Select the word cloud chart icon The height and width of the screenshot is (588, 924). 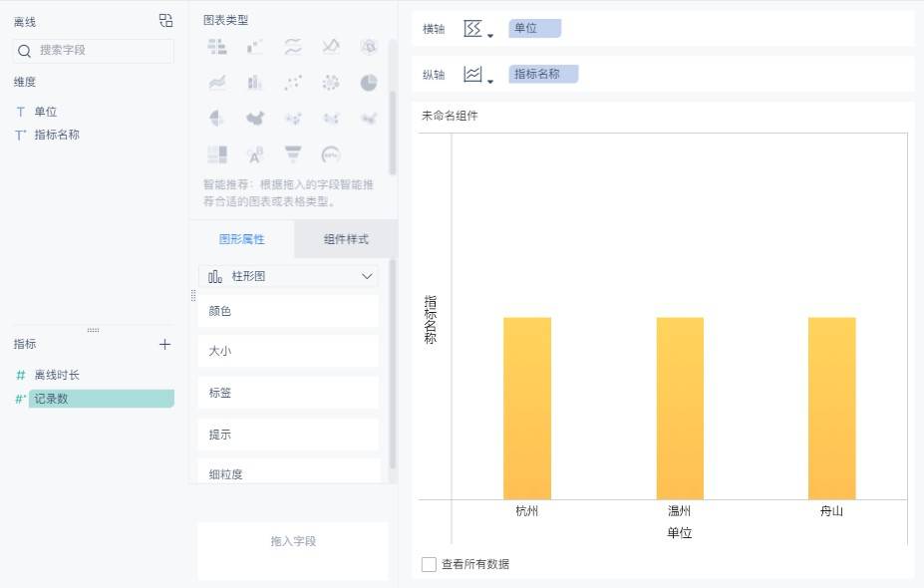tap(254, 154)
